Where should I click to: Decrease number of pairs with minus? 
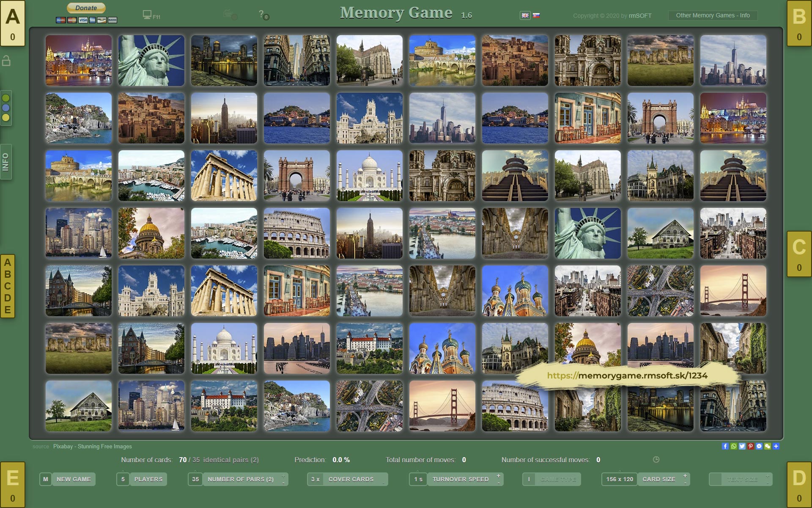point(283,483)
